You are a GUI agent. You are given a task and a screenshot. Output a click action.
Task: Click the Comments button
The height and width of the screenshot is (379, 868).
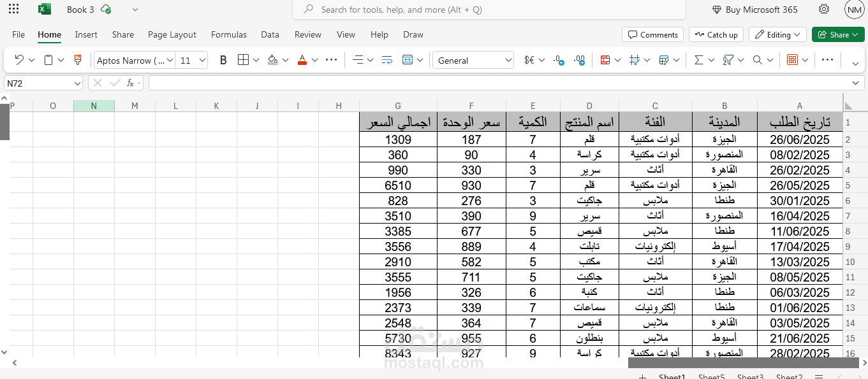pos(652,34)
